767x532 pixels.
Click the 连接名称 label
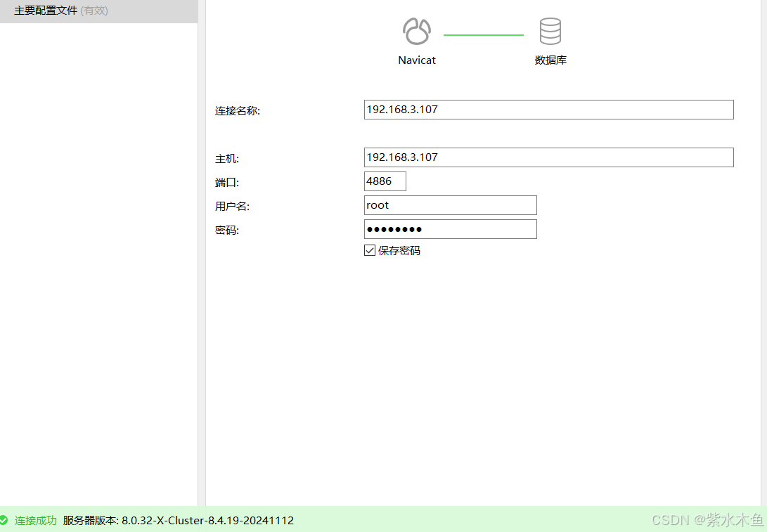tap(238, 111)
